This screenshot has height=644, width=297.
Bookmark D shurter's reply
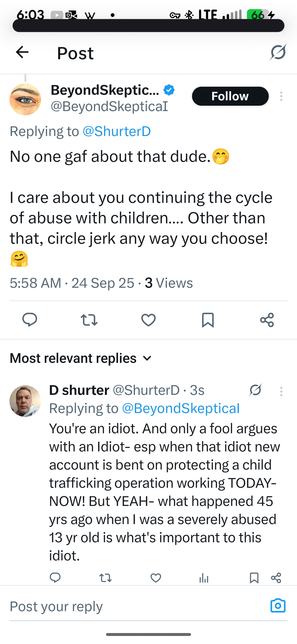[x=254, y=578]
